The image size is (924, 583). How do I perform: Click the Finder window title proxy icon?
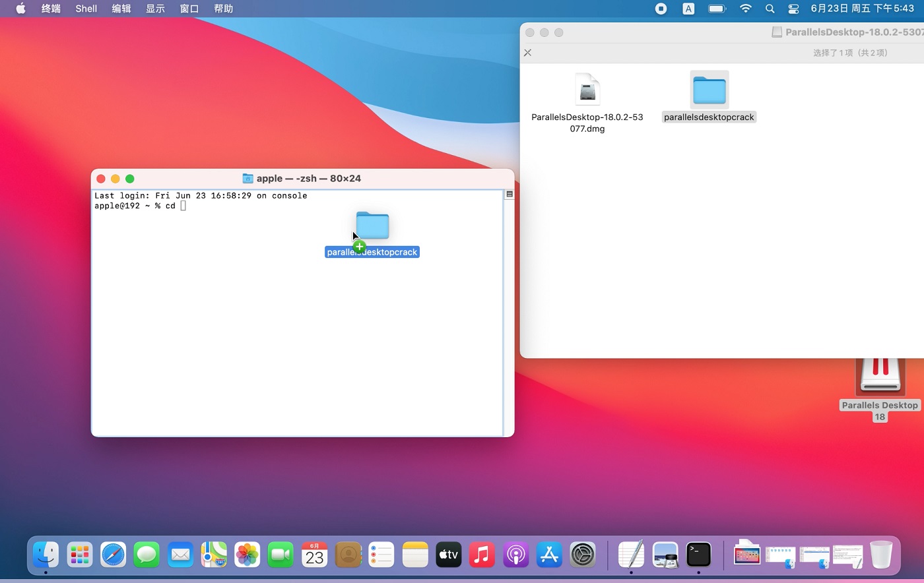[x=777, y=32]
